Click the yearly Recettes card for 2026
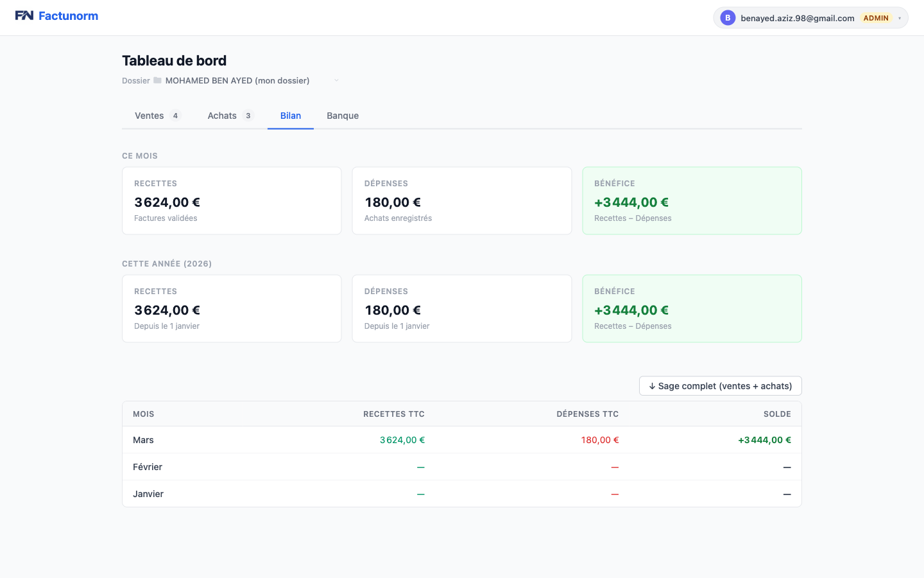924x578 pixels. pyautogui.click(x=232, y=308)
